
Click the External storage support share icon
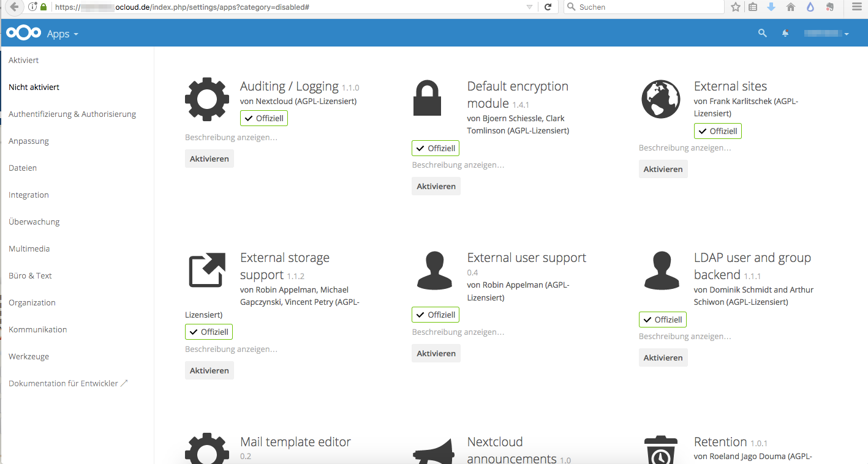tap(207, 270)
